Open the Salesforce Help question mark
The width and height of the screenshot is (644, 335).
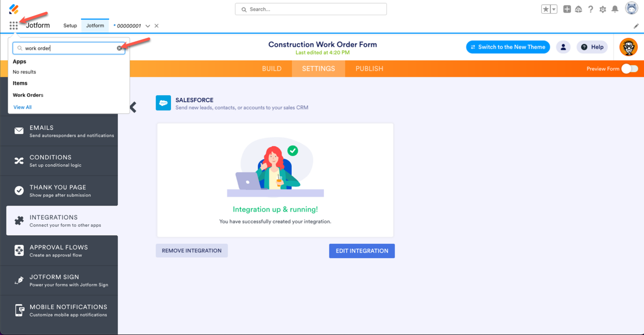coord(591,9)
